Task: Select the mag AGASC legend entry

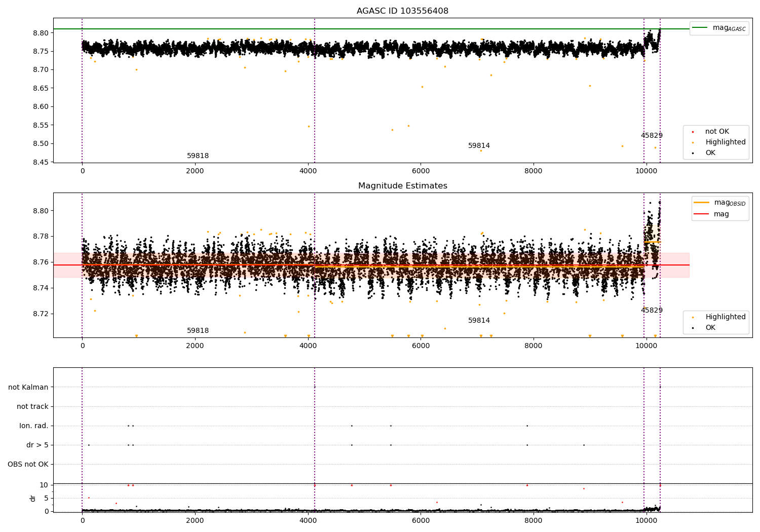Action: pyautogui.click(x=719, y=28)
